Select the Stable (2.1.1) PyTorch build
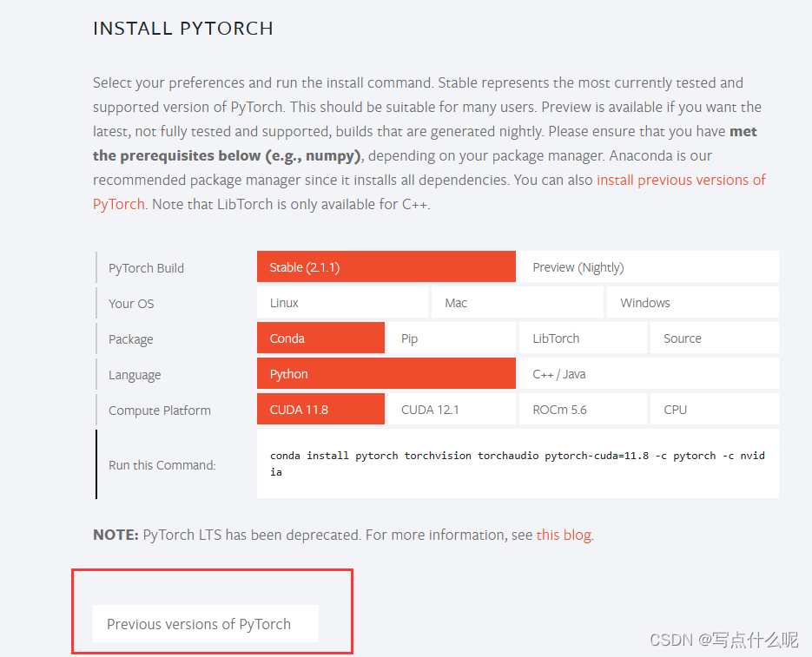 pyautogui.click(x=386, y=266)
